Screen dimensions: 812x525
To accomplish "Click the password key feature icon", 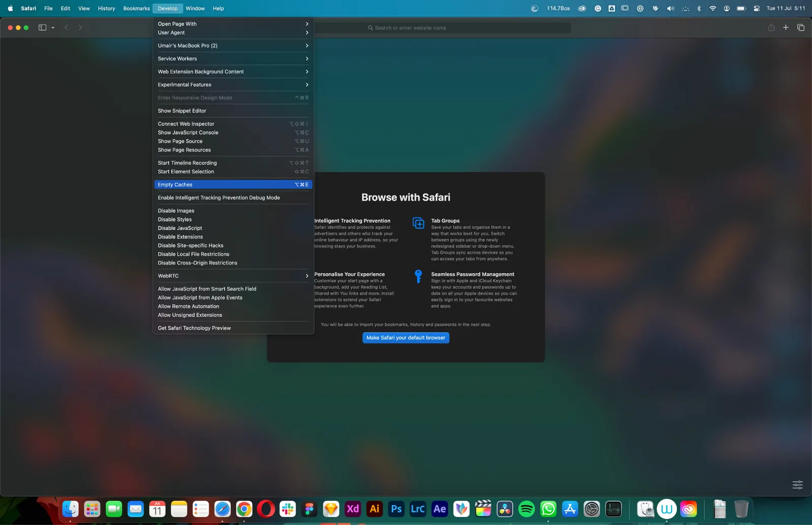I will coord(418,276).
